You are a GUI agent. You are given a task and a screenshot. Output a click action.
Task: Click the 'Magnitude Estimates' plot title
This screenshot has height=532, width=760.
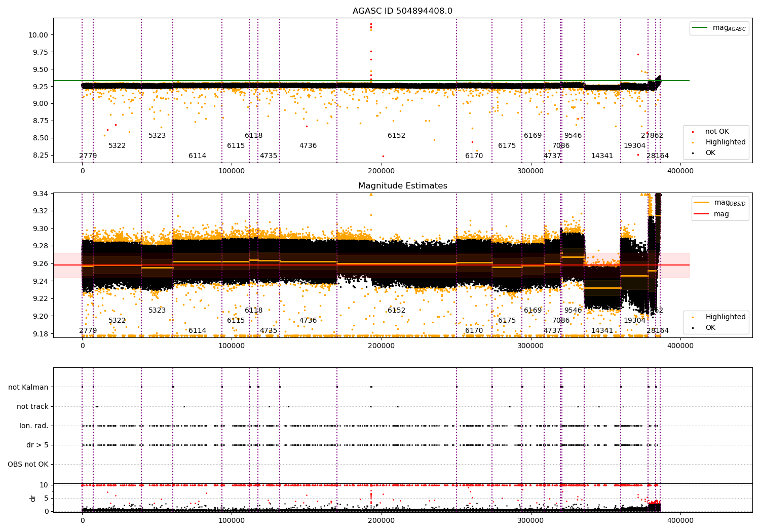[402, 186]
